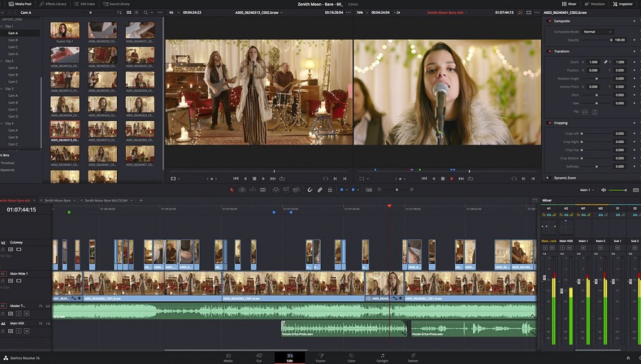Screen dimensions: 641x364
Task: Collapse the Day 2 bin
Action: (2, 61)
